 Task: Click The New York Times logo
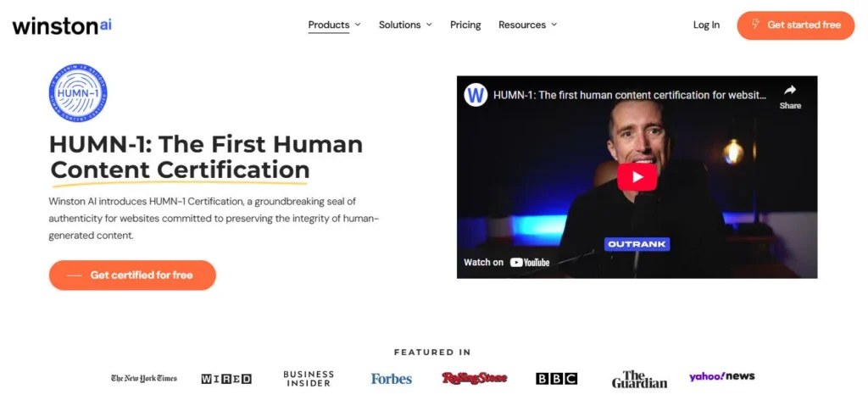144,378
